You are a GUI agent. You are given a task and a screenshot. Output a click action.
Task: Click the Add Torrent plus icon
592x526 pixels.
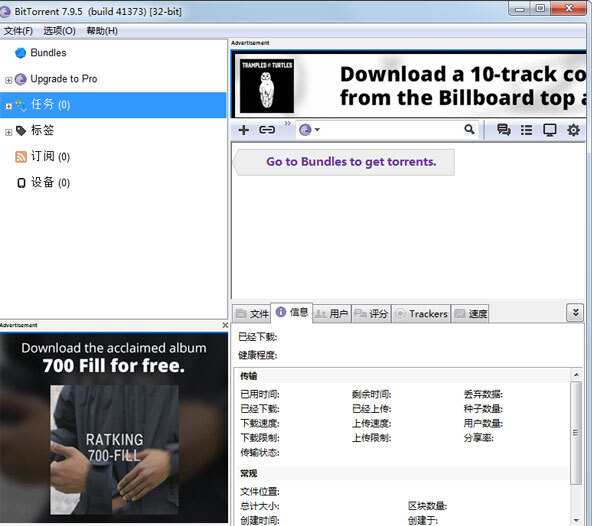[244, 130]
